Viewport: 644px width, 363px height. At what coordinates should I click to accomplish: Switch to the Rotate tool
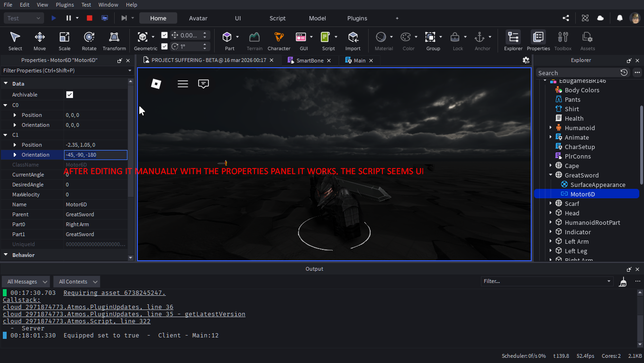pyautogui.click(x=89, y=41)
